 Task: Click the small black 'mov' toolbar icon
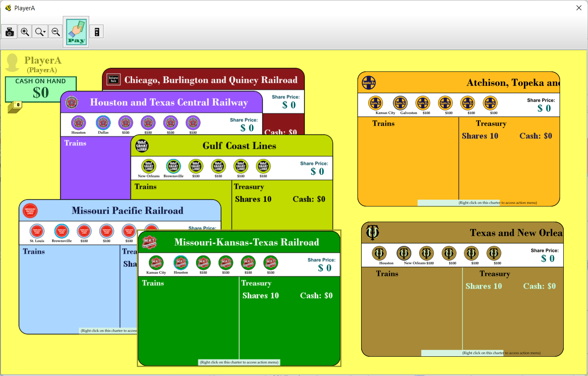tap(97, 32)
